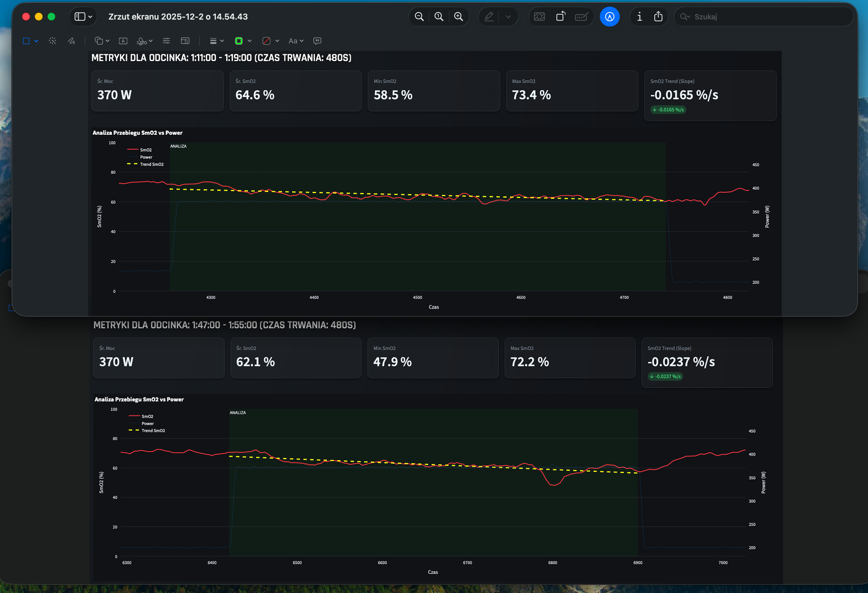Click the green border color swatch
The image size is (868, 593).
point(239,41)
